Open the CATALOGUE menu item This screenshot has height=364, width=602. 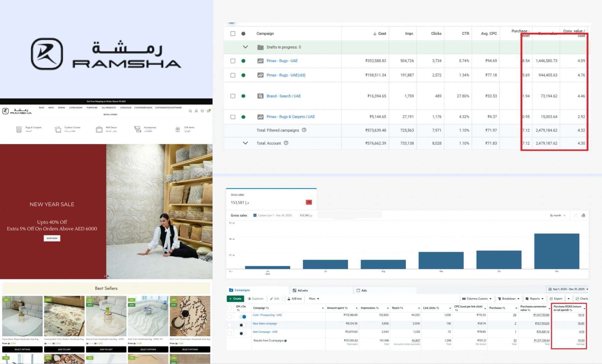126,107
